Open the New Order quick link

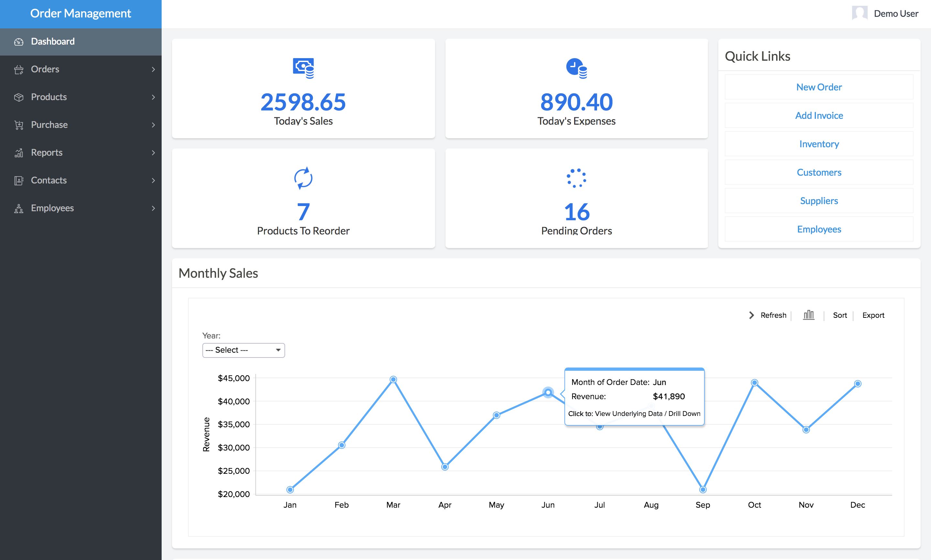tap(819, 86)
